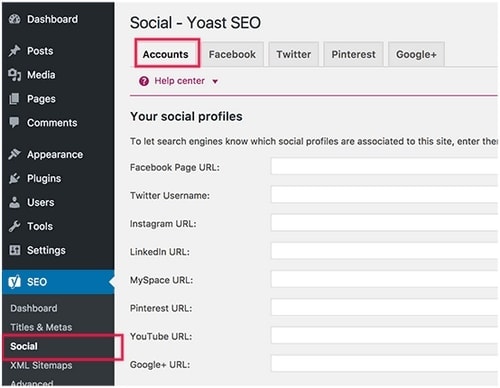The height and width of the screenshot is (388, 500).
Task: Click the 'Google+ URL:' label
Action: (160, 365)
